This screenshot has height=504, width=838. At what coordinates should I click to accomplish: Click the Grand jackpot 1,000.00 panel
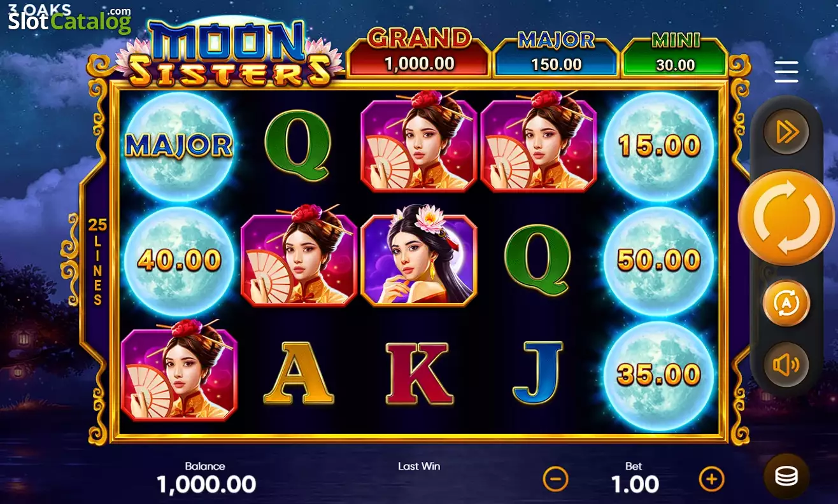pyautogui.click(x=419, y=52)
